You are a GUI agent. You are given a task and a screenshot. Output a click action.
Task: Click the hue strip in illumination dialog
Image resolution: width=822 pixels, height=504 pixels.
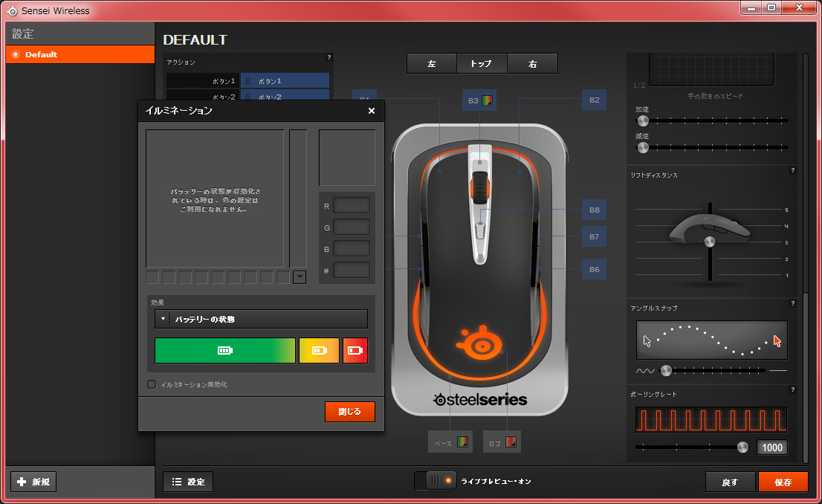click(x=298, y=198)
